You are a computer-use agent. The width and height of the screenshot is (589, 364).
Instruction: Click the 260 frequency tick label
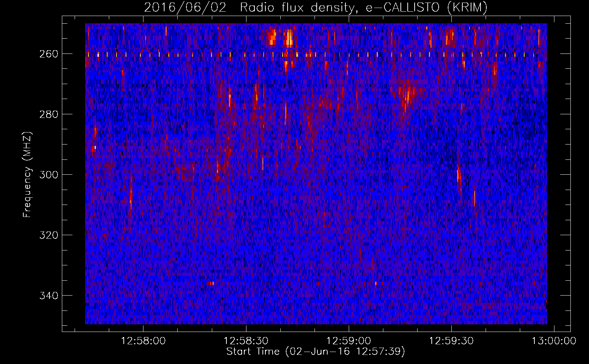point(48,54)
